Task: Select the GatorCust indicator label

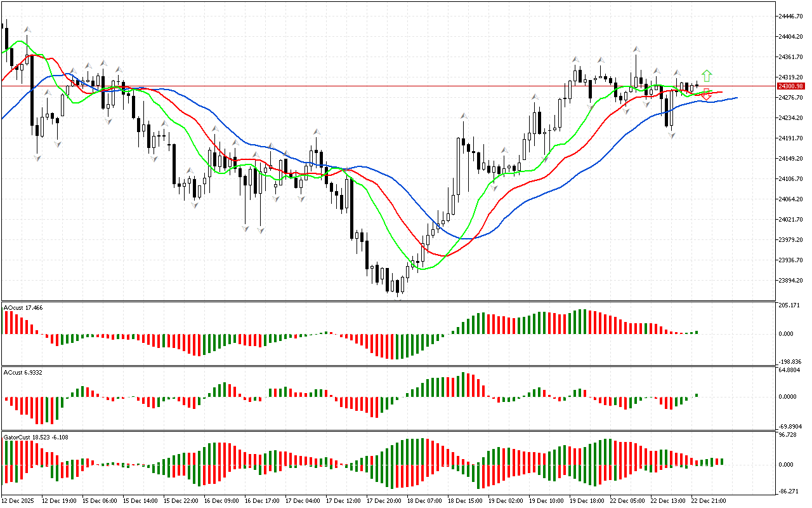Action: [x=36, y=437]
